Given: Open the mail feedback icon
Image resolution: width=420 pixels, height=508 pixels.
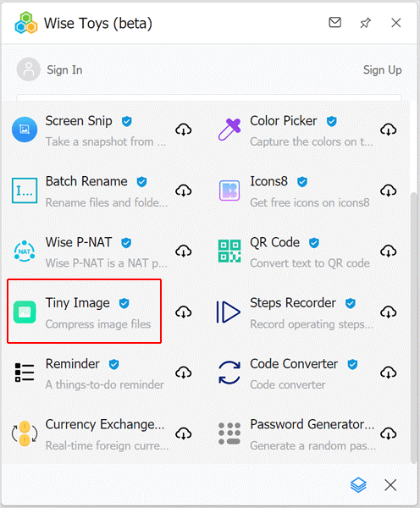Looking at the screenshot, I should 334,22.
